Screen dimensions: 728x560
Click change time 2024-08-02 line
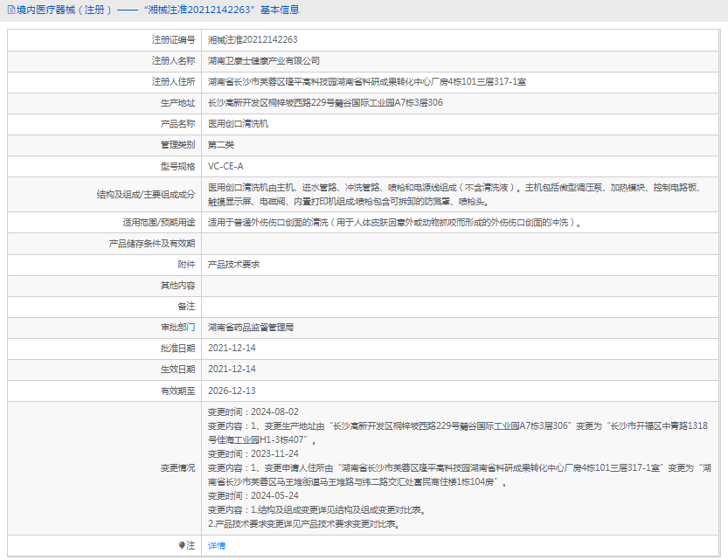pos(253,412)
